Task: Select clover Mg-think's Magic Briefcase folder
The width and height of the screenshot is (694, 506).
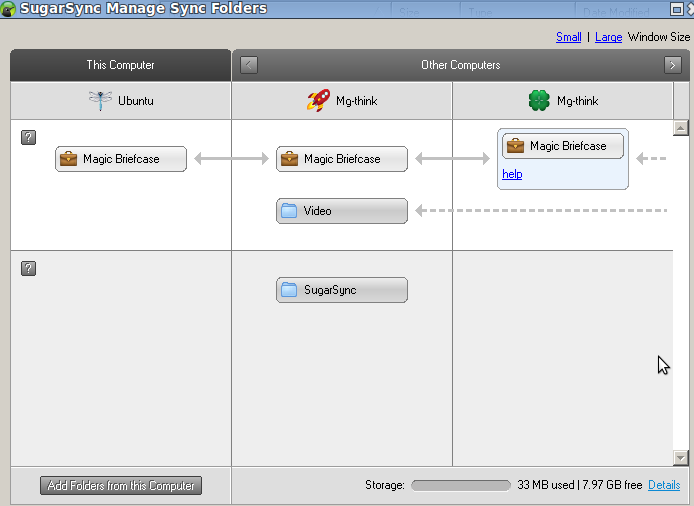Action: [563, 146]
